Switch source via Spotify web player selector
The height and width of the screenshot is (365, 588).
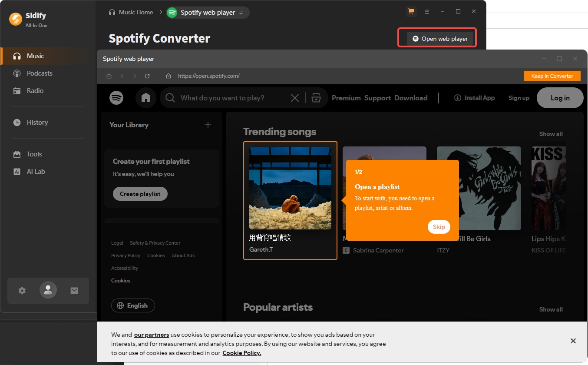point(208,13)
